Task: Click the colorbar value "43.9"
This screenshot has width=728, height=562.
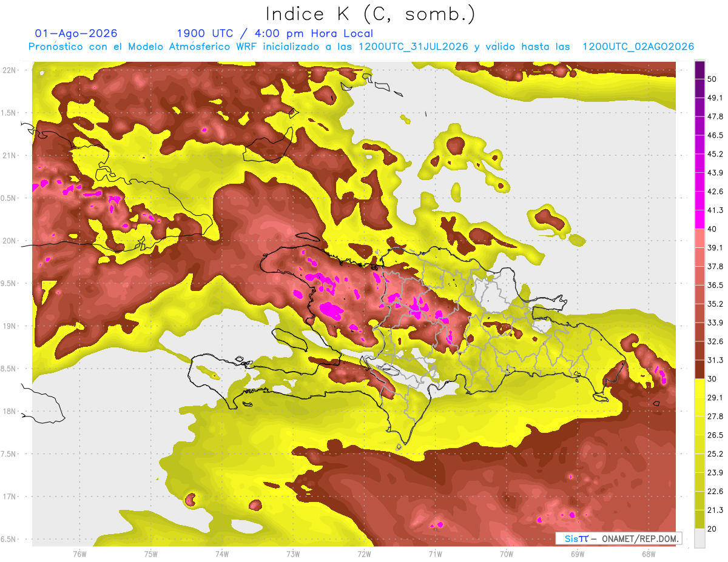Action: [x=715, y=173]
